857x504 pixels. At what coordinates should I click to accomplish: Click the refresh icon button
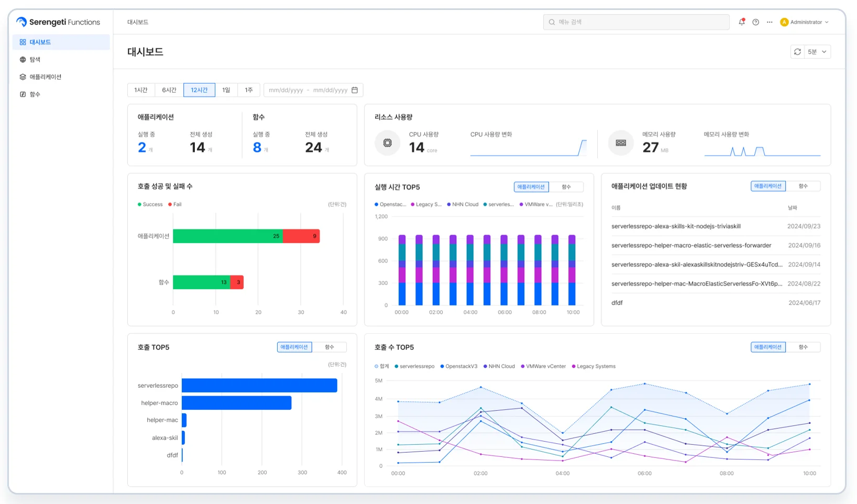coord(797,52)
